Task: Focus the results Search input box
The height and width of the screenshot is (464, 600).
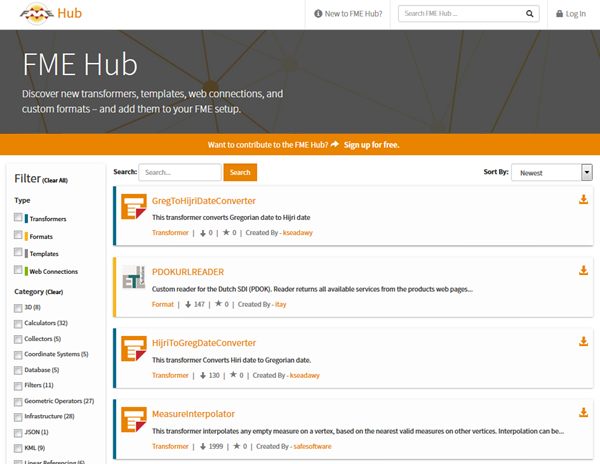Action: (x=180, y=172)
